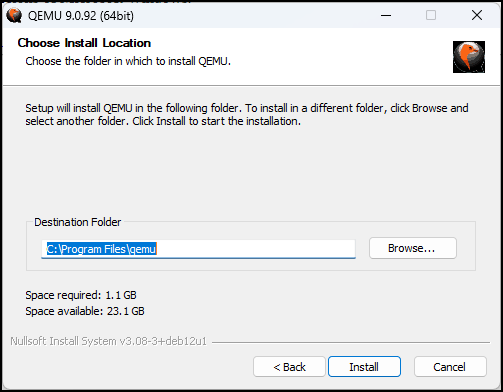Image resolution: width=503 pixels, height=392 pixels.
Task: Click the highlighted C:\Program Files\qemu text
Action: (x=101, y=249)
